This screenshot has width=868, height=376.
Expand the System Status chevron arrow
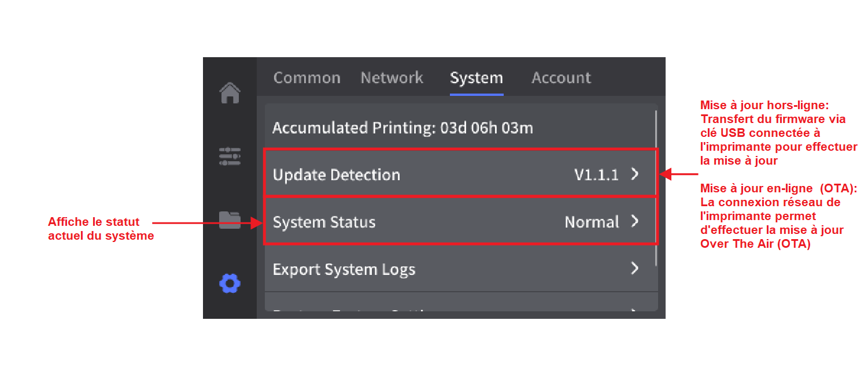(635, 222)
